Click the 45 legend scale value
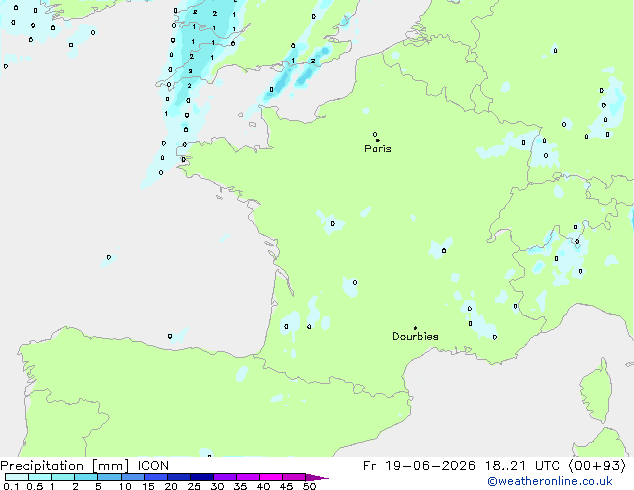 tap(286, 486)
